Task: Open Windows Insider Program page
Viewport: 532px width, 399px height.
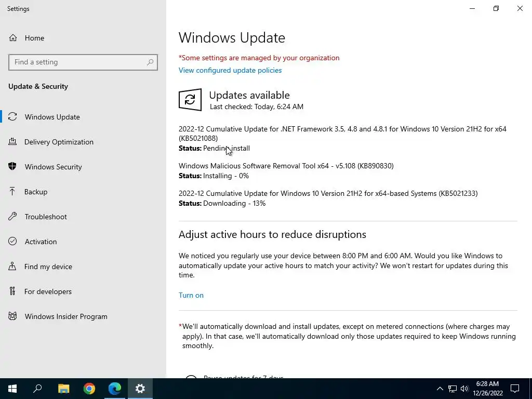Action: (83, 316)
